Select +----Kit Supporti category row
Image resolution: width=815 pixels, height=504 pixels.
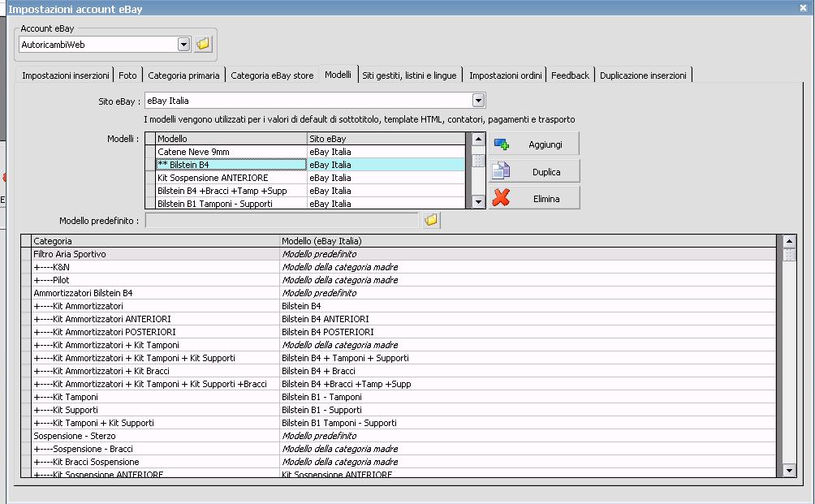coord(398,410)
